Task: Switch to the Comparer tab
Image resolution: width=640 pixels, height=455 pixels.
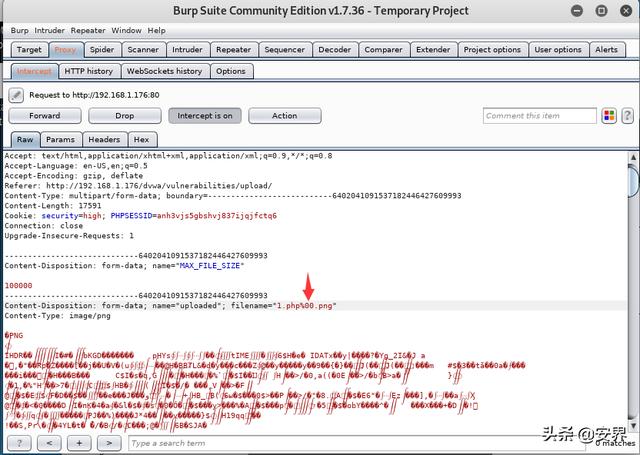Action: pyautogui.click(x=384, y=50)
